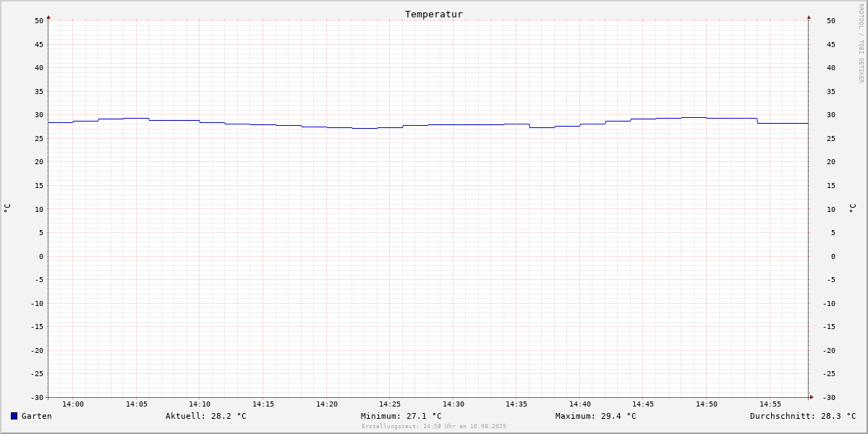868x434 pixels.
Task: Click the 30 label on the left axis
Action: click(39, 115)
